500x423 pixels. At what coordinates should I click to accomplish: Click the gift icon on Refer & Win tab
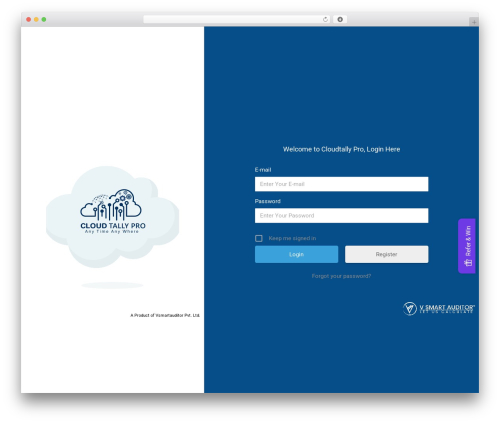click(468, 263)
